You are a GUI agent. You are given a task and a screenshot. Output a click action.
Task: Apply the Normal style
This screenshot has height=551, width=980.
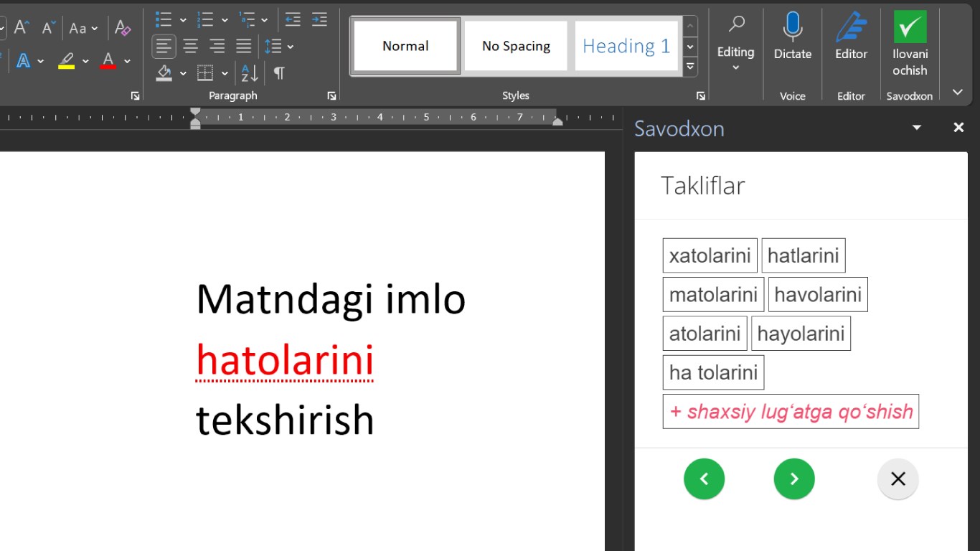tap(405, 46)
